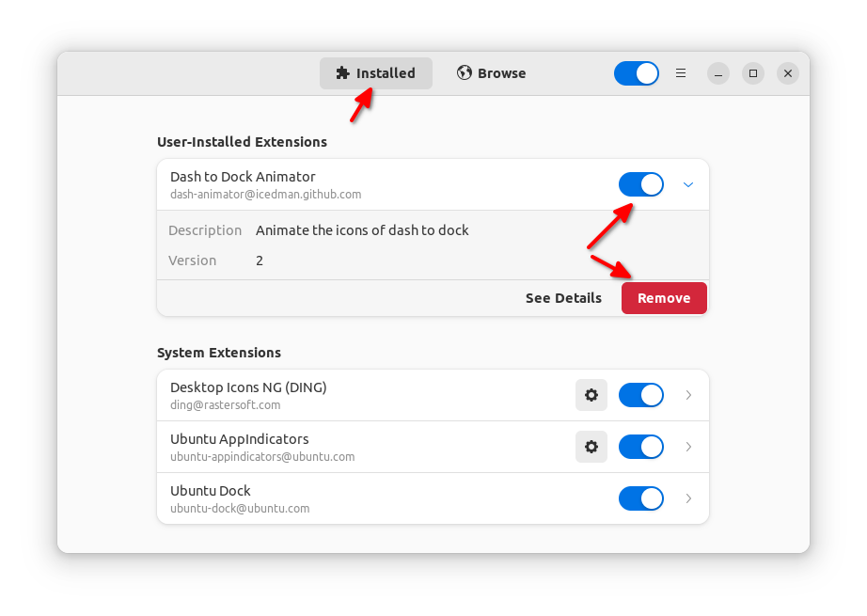Click See Details for Dash Animator
This screenshot has width=867, height=616.
563,298
